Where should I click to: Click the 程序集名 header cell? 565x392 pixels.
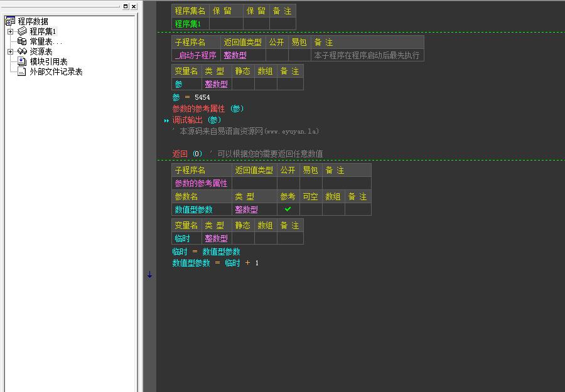pos(190,11)
